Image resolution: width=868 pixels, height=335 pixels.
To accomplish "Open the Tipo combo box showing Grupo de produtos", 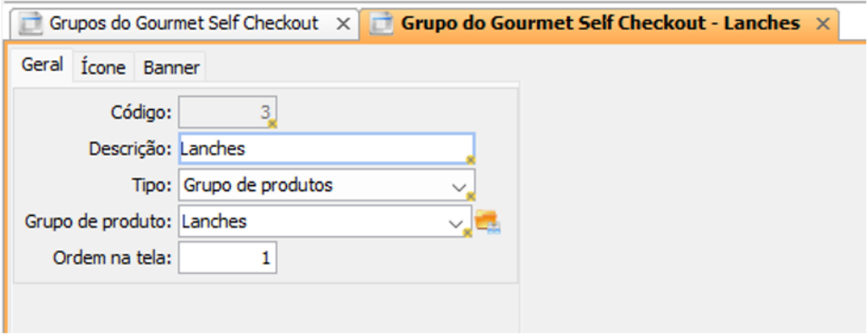I will (x=327, y=185).
